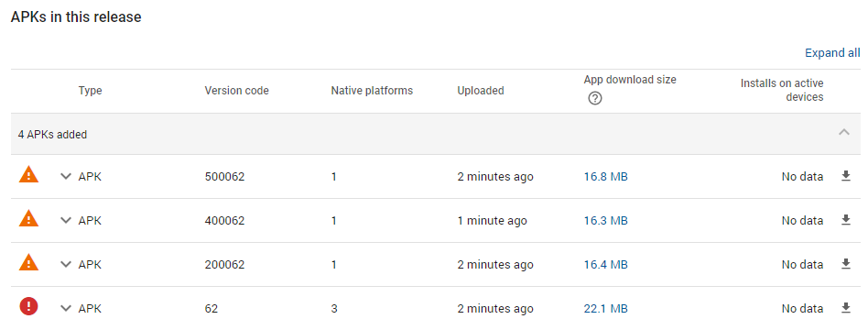Click the warning triangle on APK 500062
The width and height of the screenshot is (868, 330).
[28, 175]
